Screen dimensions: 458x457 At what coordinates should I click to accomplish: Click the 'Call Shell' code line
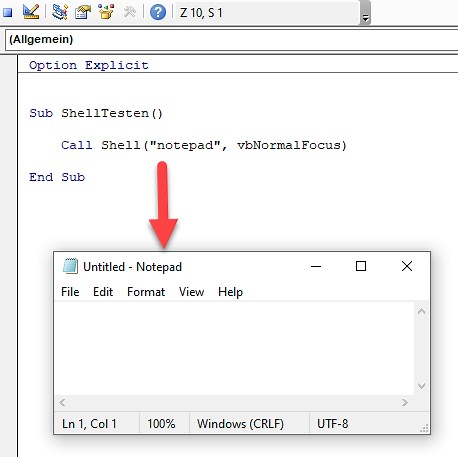(x=204, y=145)
